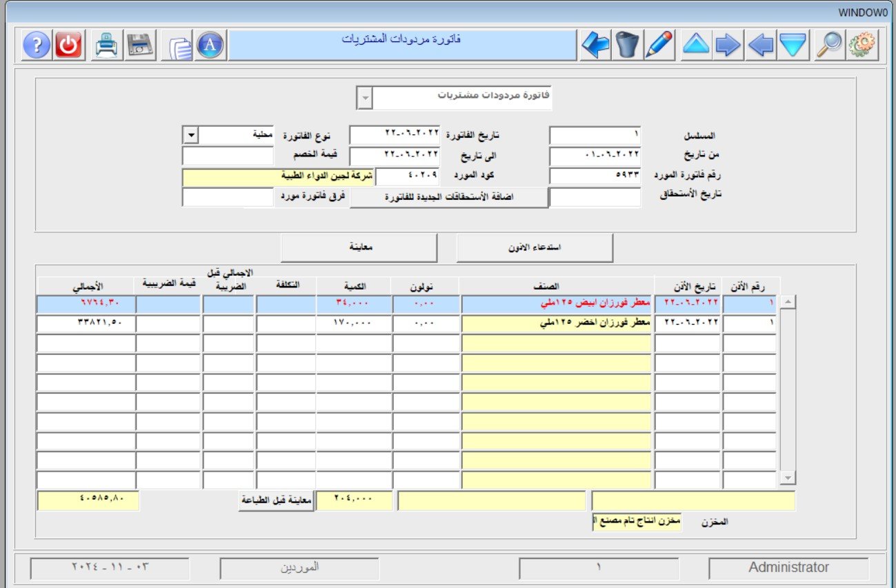Viewport: 896px width, 588px height.
Task: Click the table scrollbar down arrow
Action: click(x=787, y=477)
